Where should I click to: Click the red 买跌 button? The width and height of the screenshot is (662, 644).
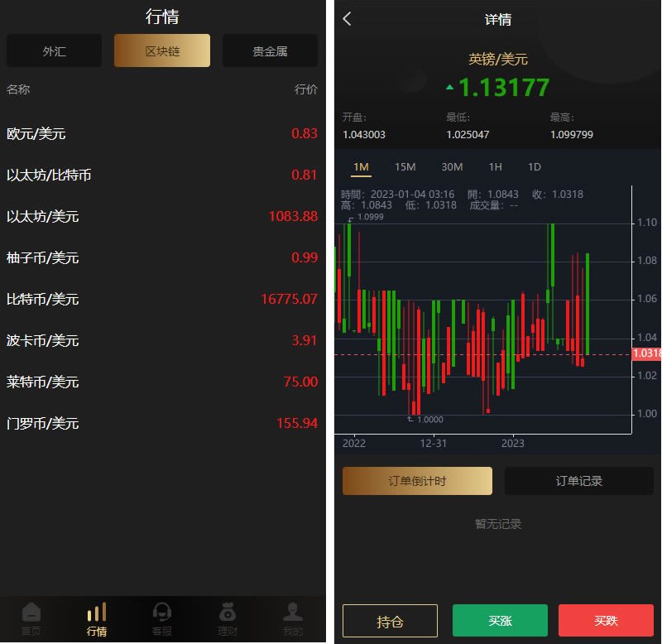click(x=606, y=621)
